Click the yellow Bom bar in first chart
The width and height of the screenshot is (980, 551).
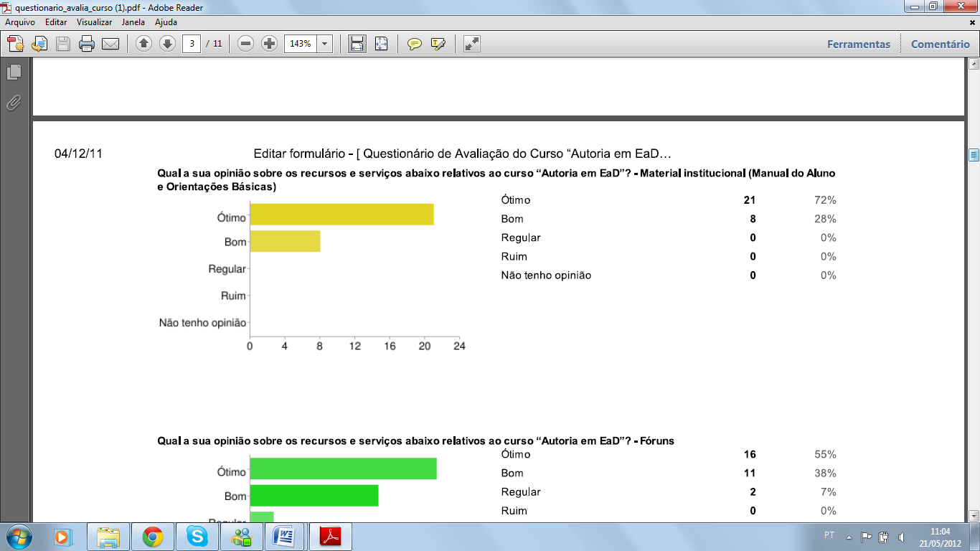tap(285, 241)
